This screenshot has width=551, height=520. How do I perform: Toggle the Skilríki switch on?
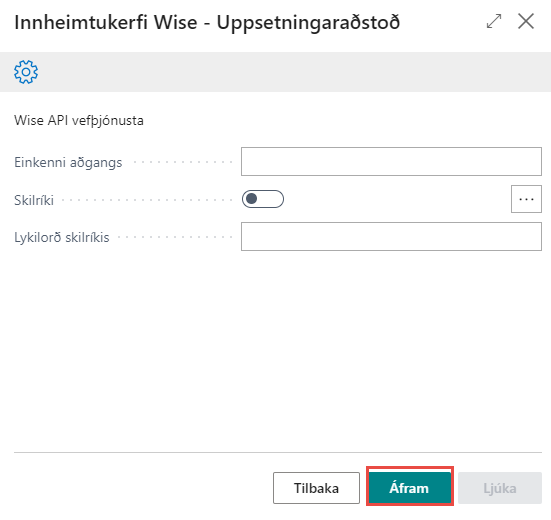(x=263, y=199)
